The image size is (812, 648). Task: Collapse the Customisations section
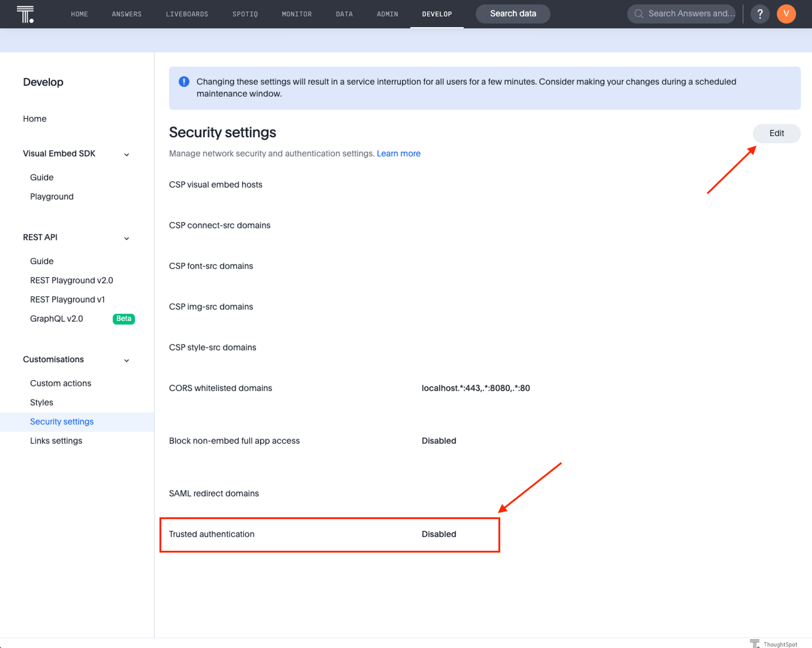[126, 360]
